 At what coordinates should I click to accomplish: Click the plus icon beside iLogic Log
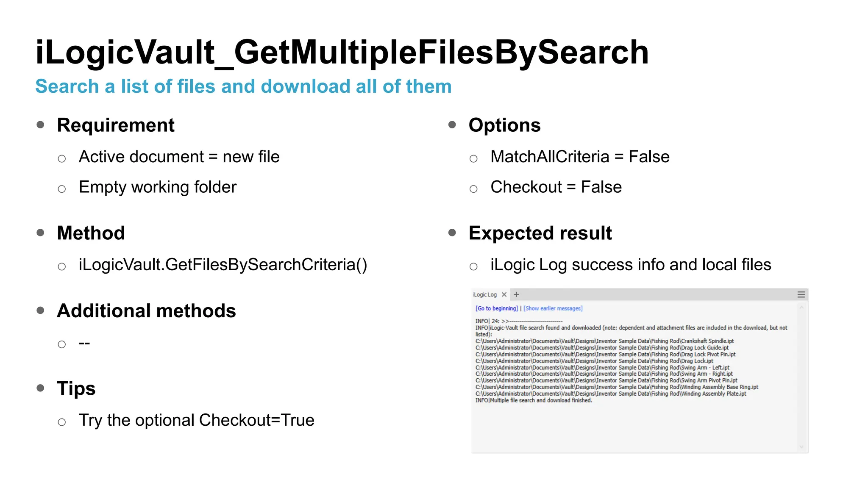[516, 294]
